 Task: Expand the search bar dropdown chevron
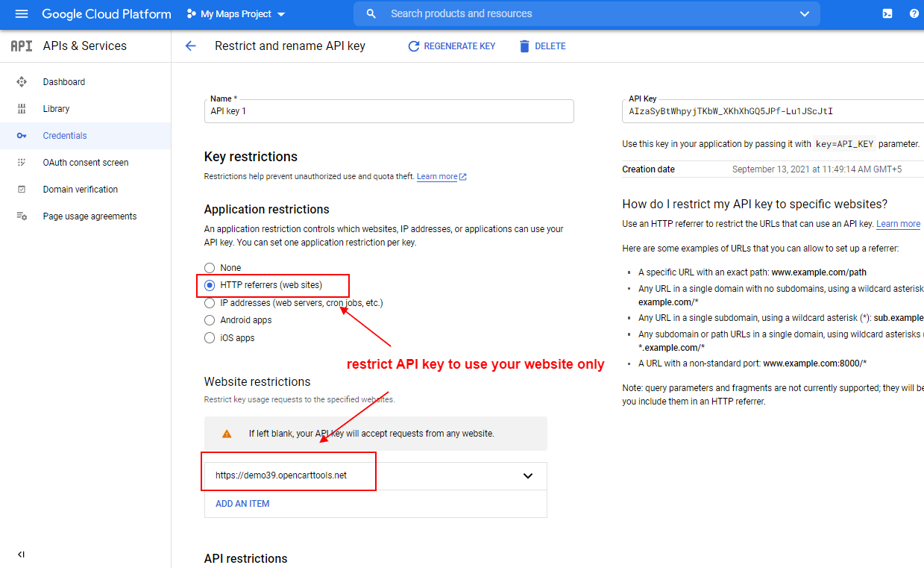(805, 13)
